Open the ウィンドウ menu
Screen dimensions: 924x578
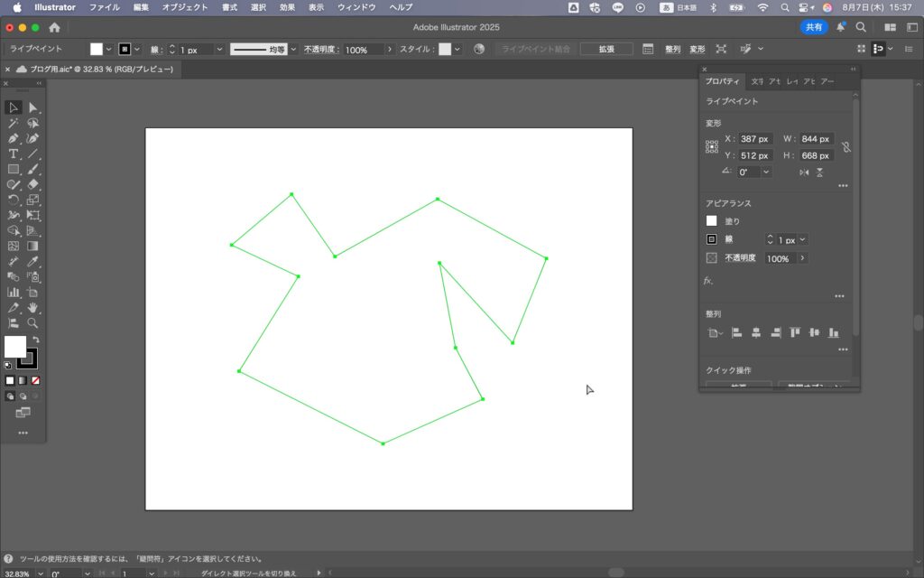point(356,7)
